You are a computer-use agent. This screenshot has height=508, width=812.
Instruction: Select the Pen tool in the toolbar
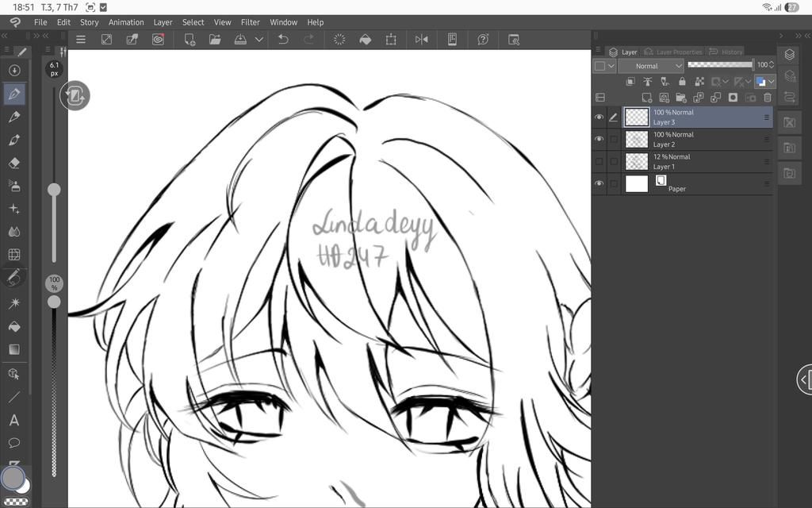(x=14, y=94)
